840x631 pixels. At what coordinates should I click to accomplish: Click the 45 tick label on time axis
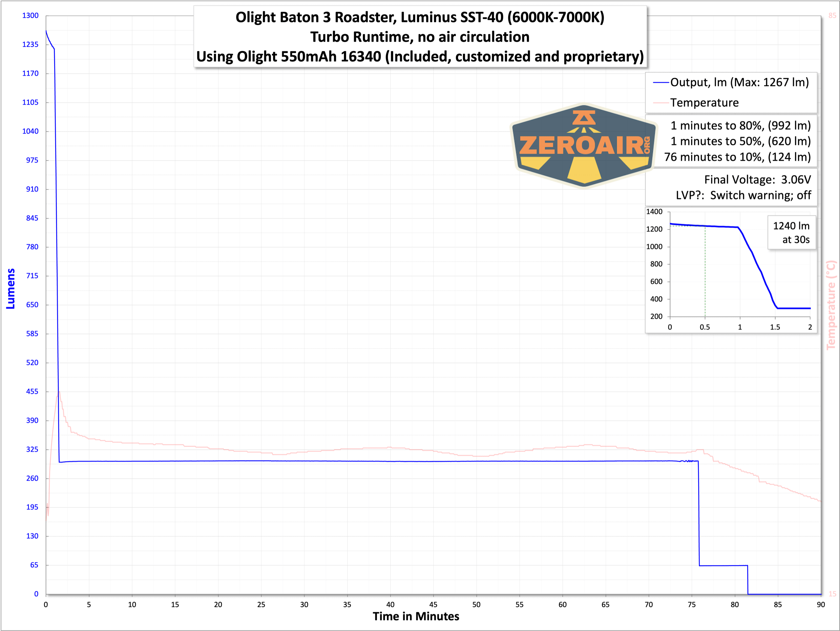click(x=433, y=605)
